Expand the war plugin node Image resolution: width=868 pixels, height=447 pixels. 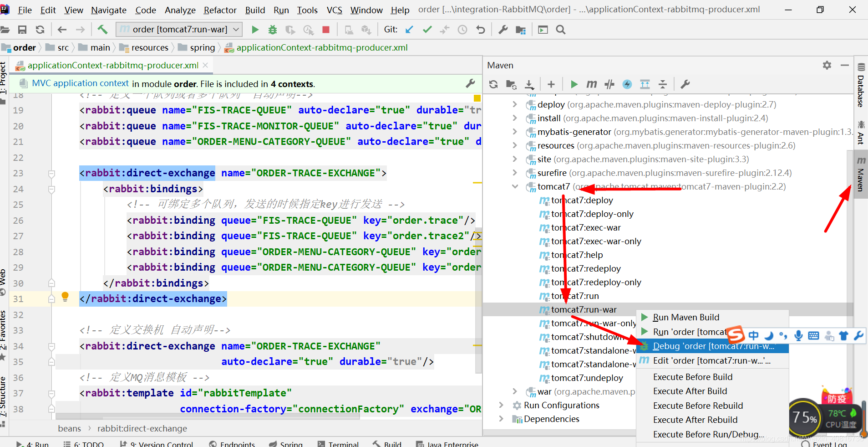515,391
